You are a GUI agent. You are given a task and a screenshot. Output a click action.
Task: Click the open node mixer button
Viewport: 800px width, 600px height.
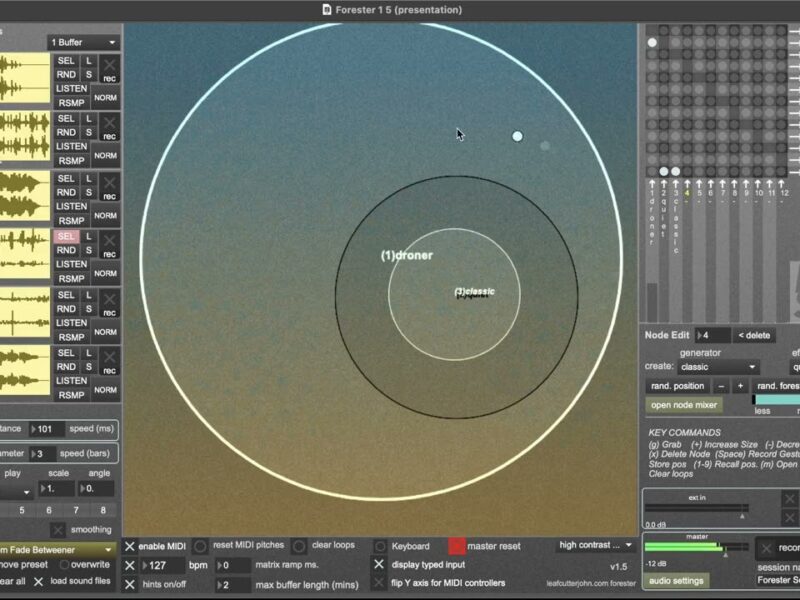point(685,405)
